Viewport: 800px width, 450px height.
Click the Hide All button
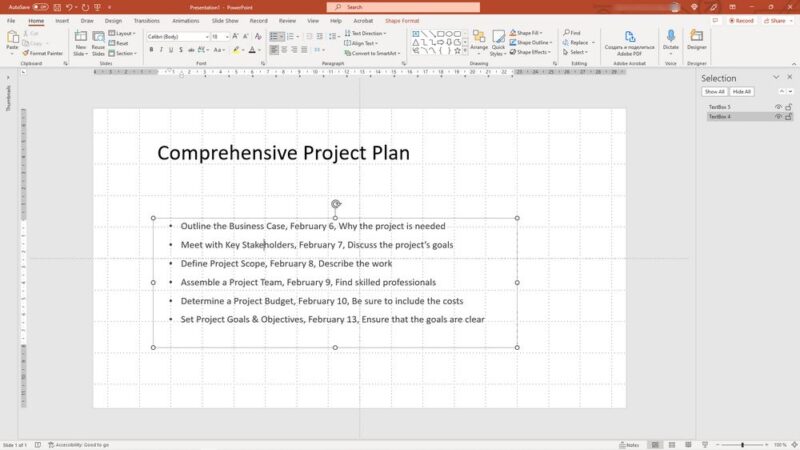[x=741, y=91]
